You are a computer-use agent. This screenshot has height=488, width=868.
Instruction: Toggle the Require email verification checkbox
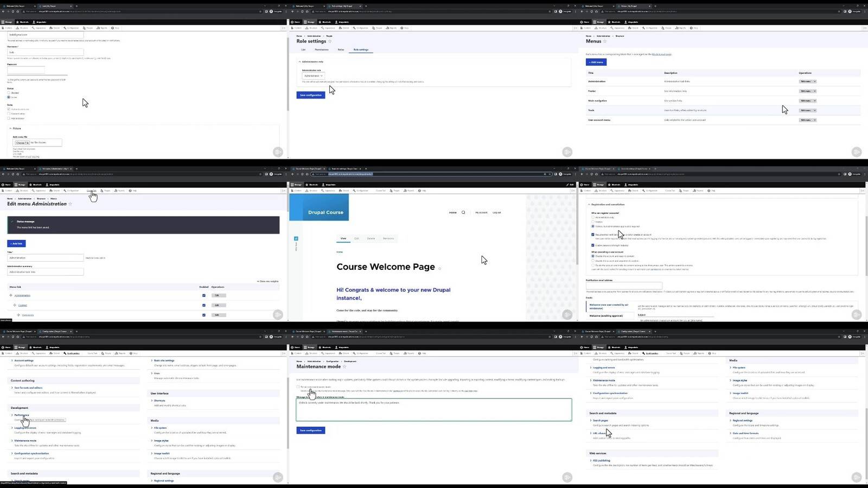click(593, 235)
